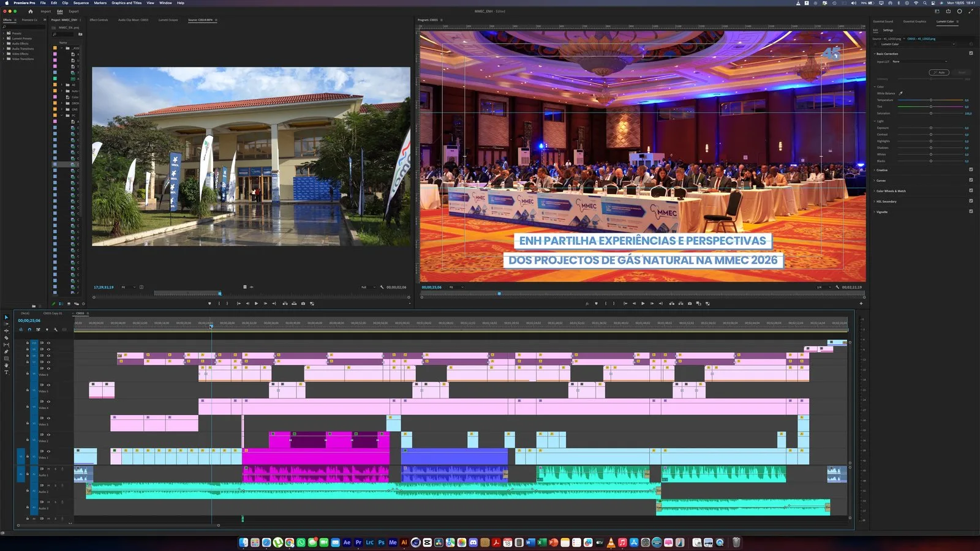The height and width of the screenshot is (551, 980).
Task: Expand Audio Effects folder in Effects panel
Action: pyautogui.click(x=3, y=43)
